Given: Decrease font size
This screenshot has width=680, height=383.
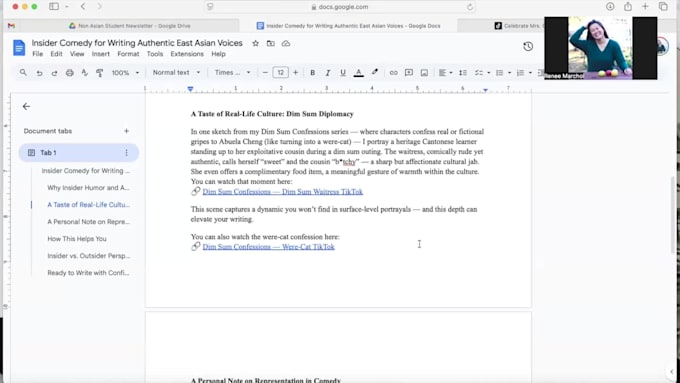Looking at the screenshot, I should click(265, 72).
